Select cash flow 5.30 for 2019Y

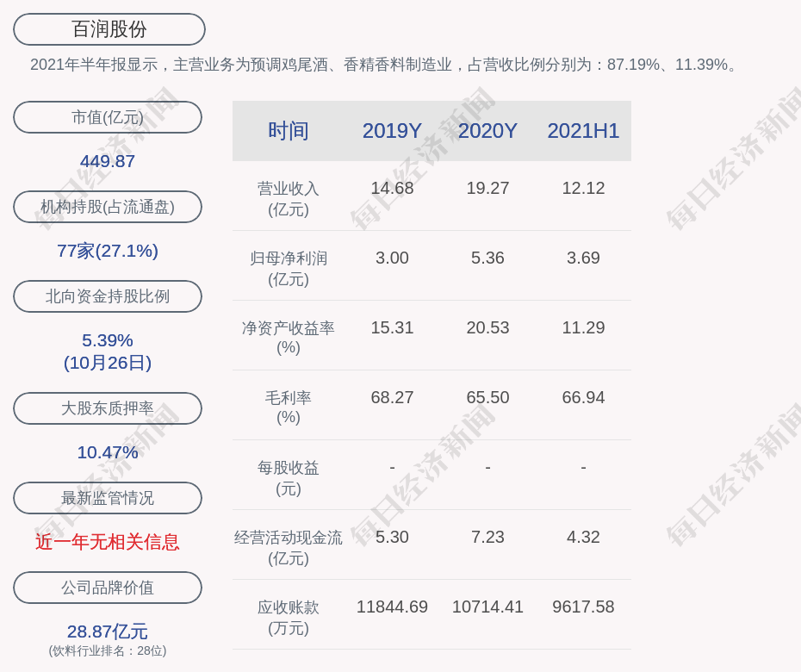[x=392, y=537]
